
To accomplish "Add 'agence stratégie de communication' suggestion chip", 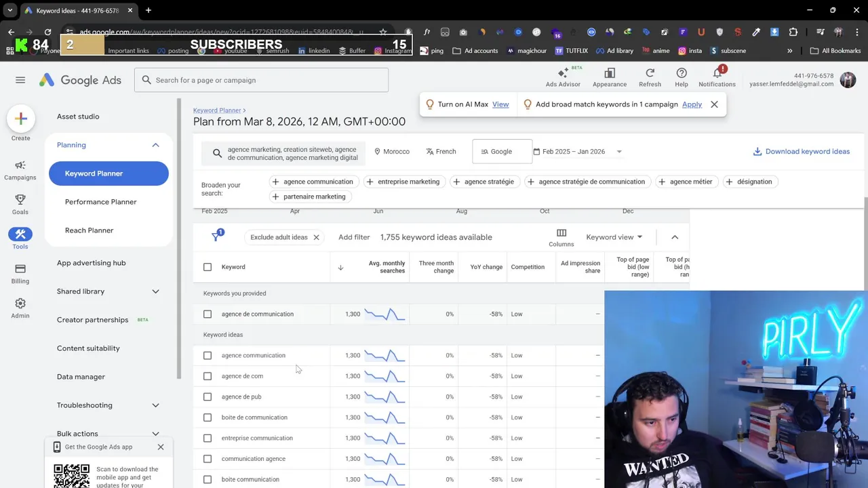I will coord(587,182).
